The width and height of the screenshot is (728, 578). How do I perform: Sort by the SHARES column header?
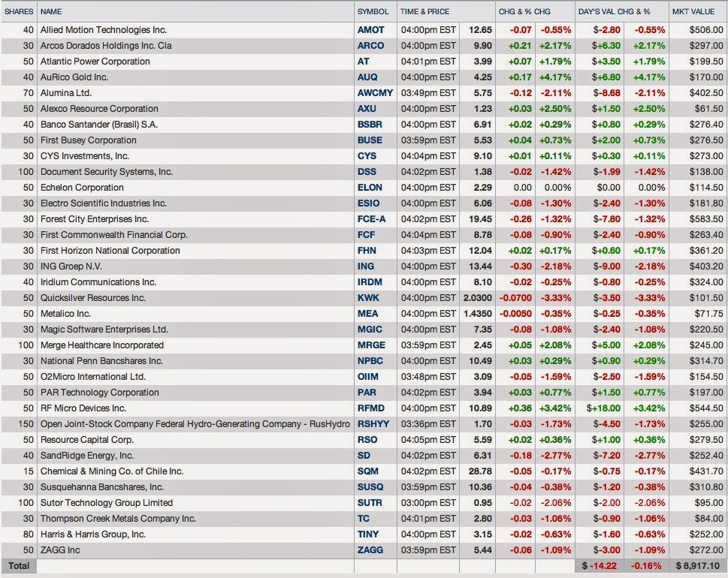click(x=19, y=11)
